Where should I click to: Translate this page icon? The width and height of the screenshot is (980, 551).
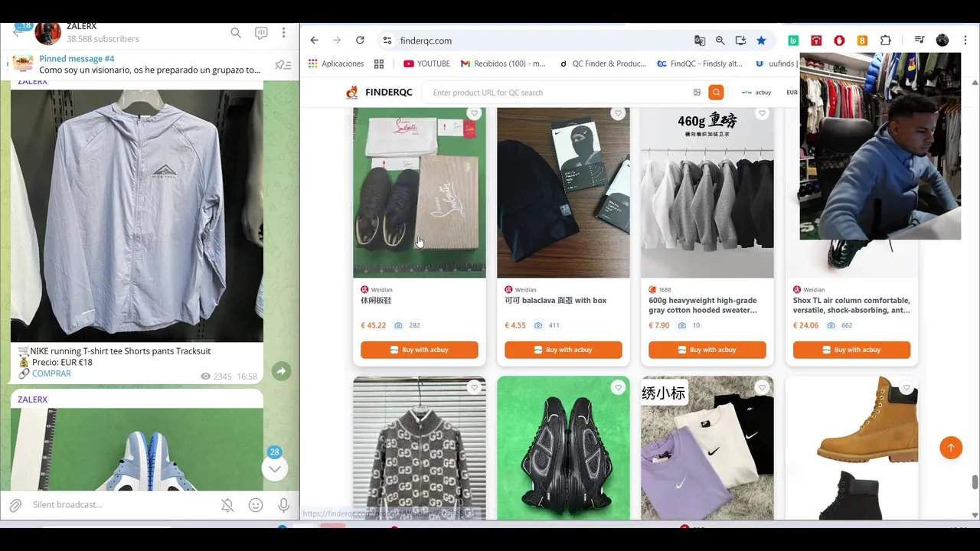(x=700, y=41)
